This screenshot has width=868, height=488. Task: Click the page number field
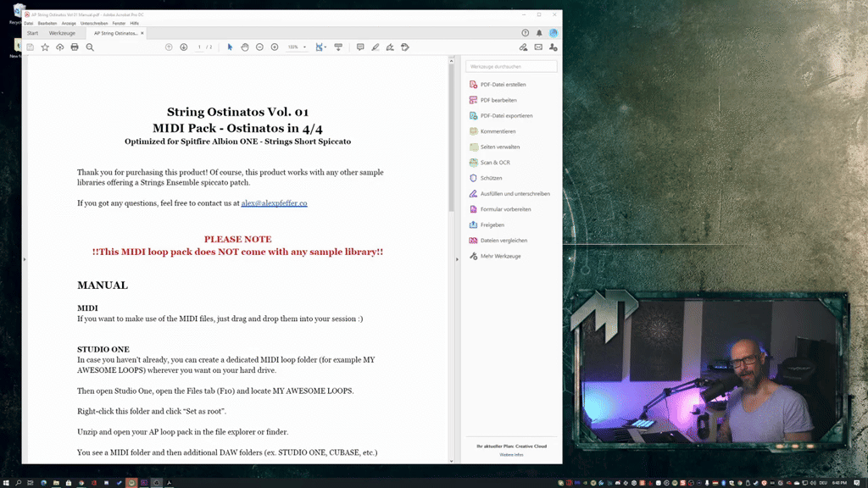pos(199,47)
